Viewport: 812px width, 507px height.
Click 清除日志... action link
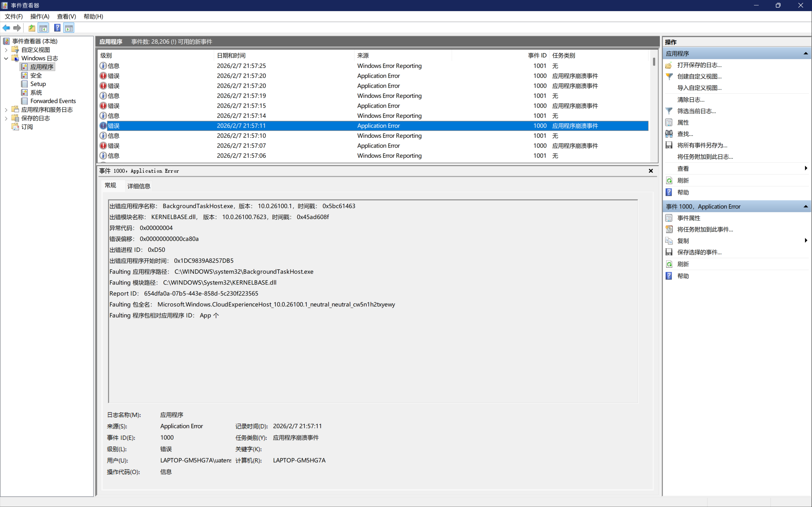[691, 99]
